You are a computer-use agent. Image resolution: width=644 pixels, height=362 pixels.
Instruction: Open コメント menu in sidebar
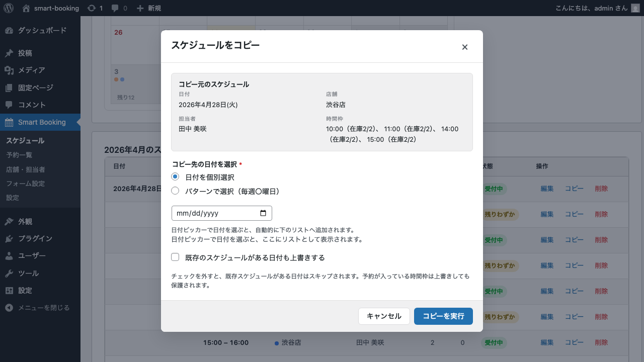click(x=40, y=105)
